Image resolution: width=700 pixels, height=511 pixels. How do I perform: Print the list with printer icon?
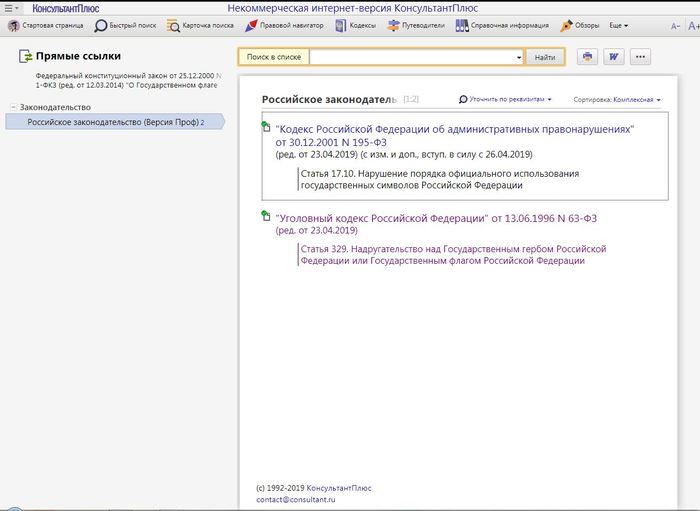point(587,57)
